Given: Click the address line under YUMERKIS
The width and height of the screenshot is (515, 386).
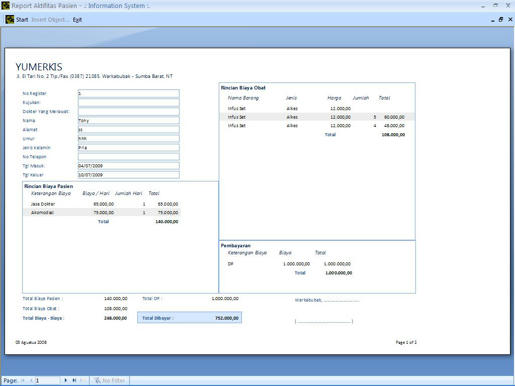Looking at the screenshot, I should click(x=94, y=76).
